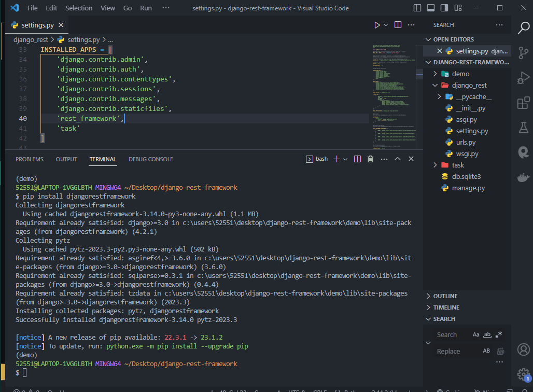Toggle the bottom panel layout icon
The width and height of the screenshot is (533, 392).
[x=431, y=8]
